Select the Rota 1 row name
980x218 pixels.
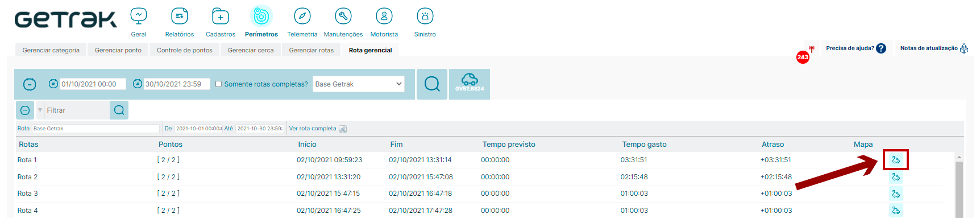(x=27, y=160)
